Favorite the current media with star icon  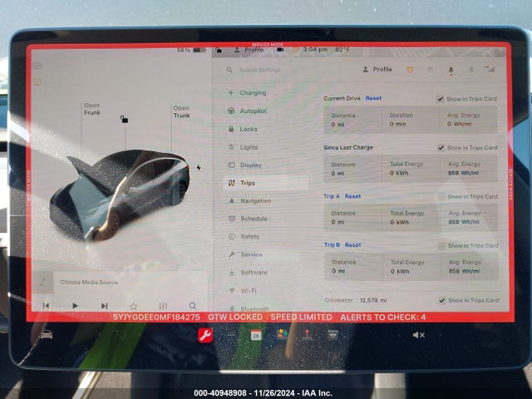coord(133,306)
